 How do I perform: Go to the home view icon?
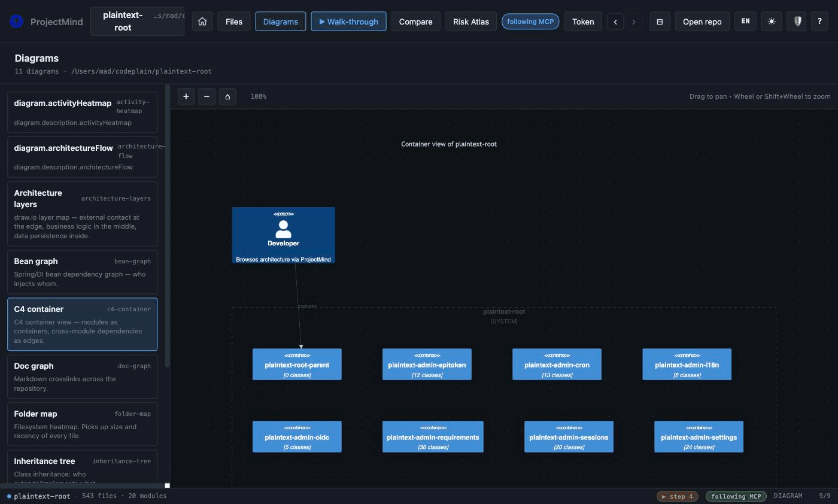pyautogui.click(x=202, y=22)
